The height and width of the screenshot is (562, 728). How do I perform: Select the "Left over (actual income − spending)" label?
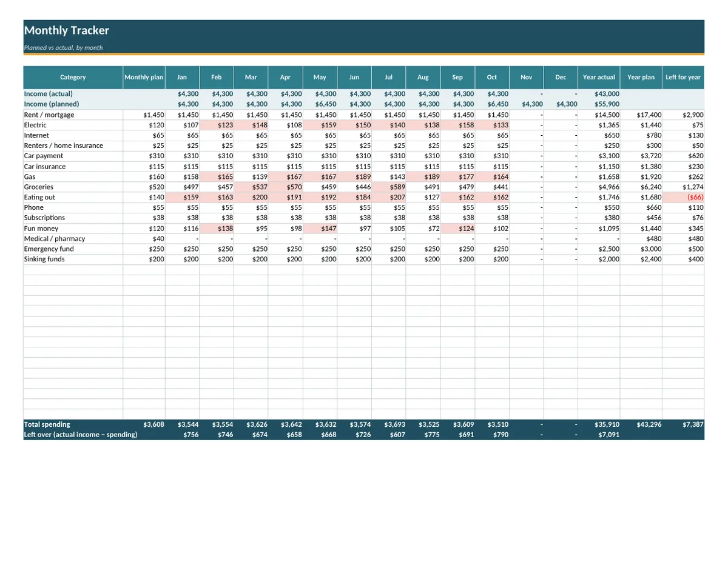pos(81,435)
